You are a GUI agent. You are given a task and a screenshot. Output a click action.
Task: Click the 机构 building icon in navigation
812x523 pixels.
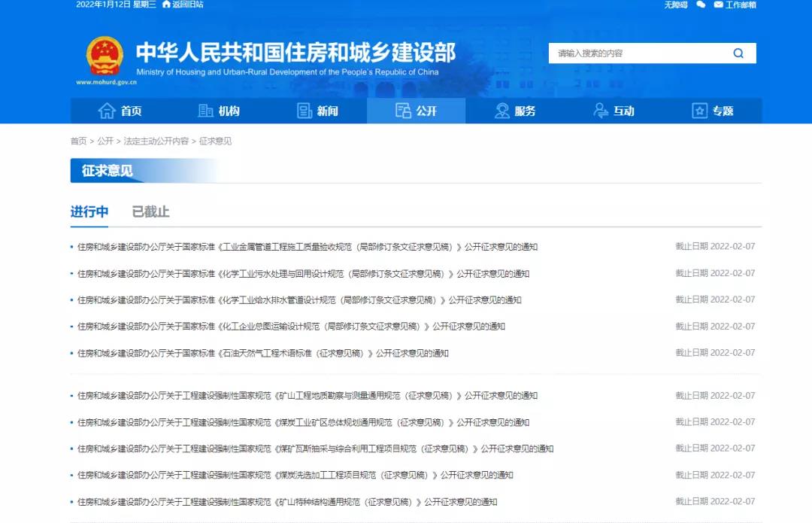pos(205,111)
